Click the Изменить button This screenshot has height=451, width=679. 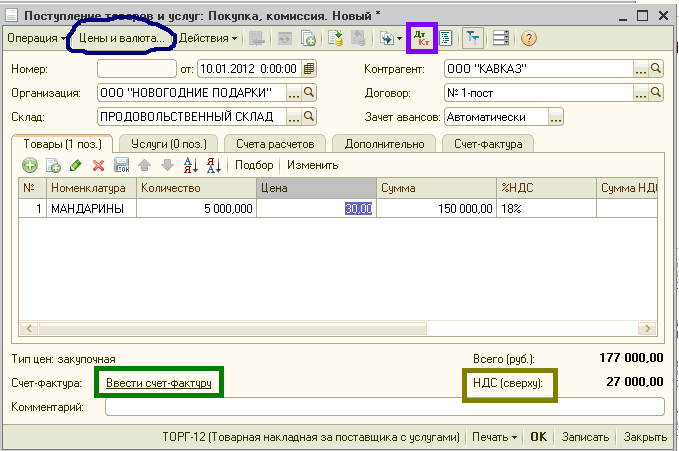(x=312, y=165)
